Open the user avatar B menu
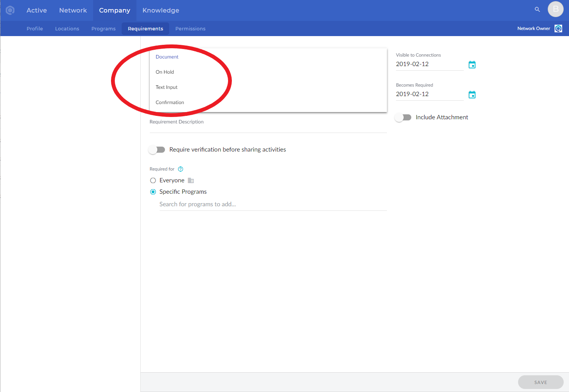The image size is (569, 392). [x=555, y=9]
